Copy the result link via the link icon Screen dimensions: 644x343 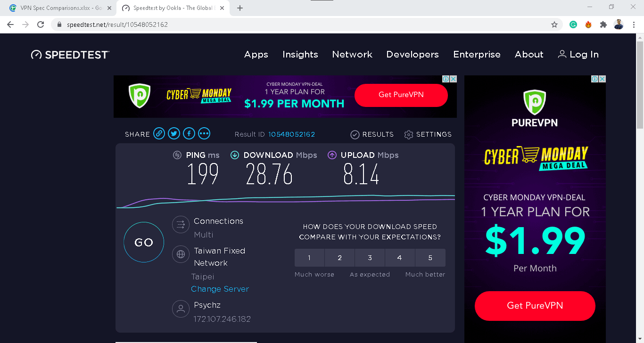pos(159,133)
